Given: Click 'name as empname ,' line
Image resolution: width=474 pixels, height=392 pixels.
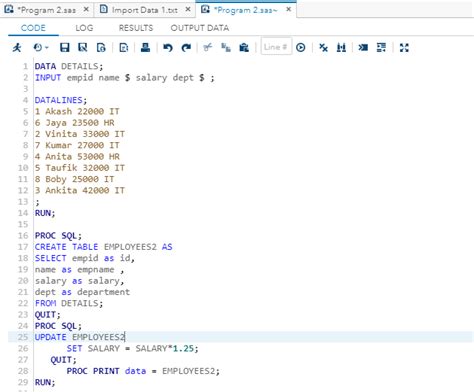Looking at the screenshot, I should point(80,270).
